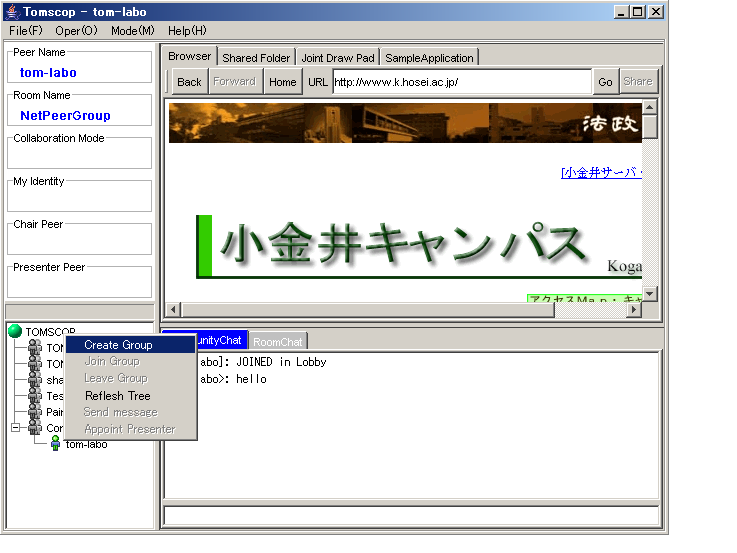This screenshot has width=737, height=553.
Task: Select tom-labo peer in the tree
Action: coord(86,444)
